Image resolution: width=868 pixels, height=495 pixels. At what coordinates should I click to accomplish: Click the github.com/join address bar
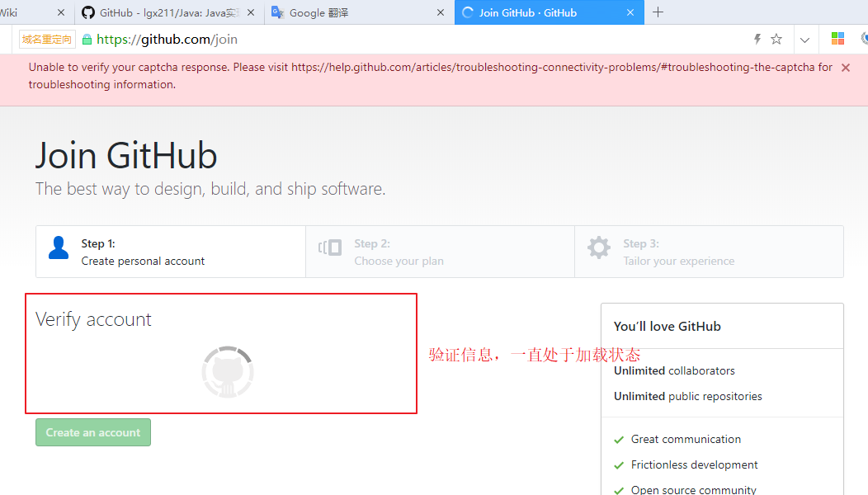(x=167, y=40)
